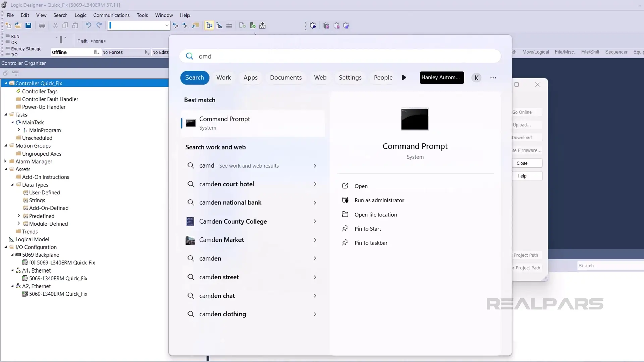
Task: Click the Find Next toolbar icon
Action: pyautogui.click(x=185, y=25)
